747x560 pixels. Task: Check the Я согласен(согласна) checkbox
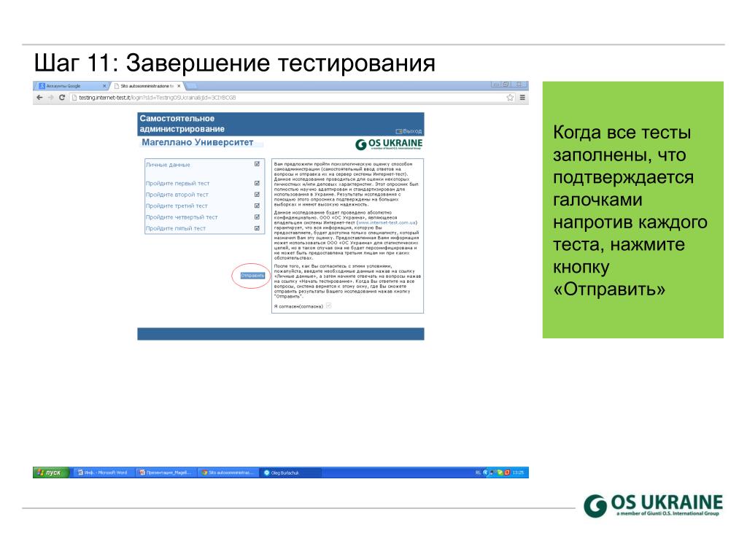pos(329,306)
